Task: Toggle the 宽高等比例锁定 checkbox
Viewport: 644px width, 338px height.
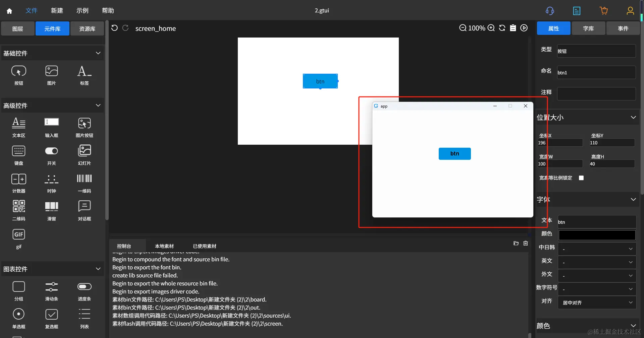Action: coord(581,178)
